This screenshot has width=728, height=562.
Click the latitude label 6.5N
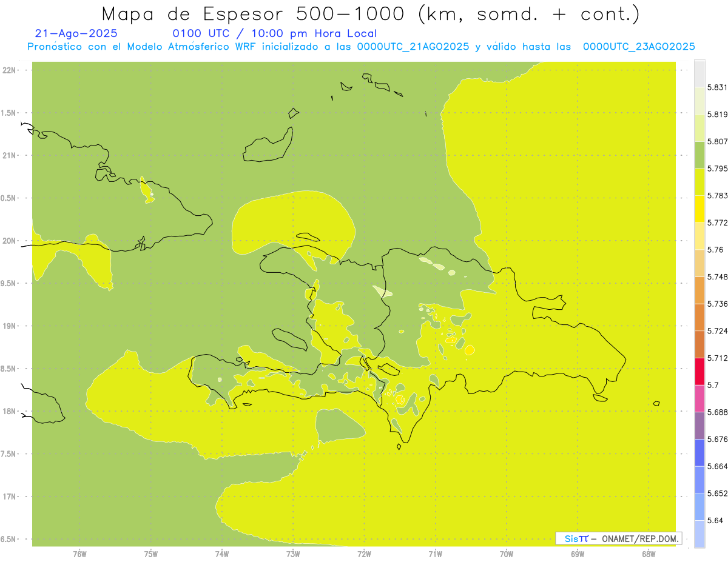coord(8,540)
